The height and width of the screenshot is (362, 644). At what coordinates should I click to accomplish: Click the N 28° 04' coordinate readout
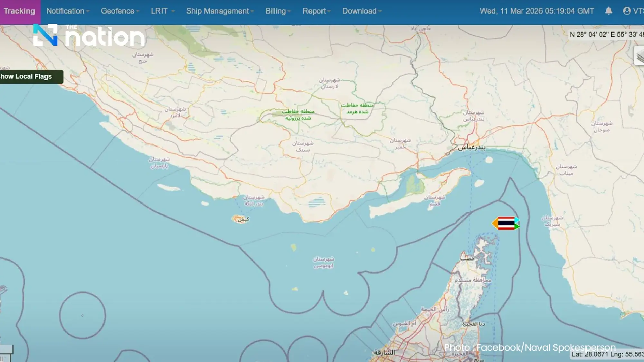point(606,34)
